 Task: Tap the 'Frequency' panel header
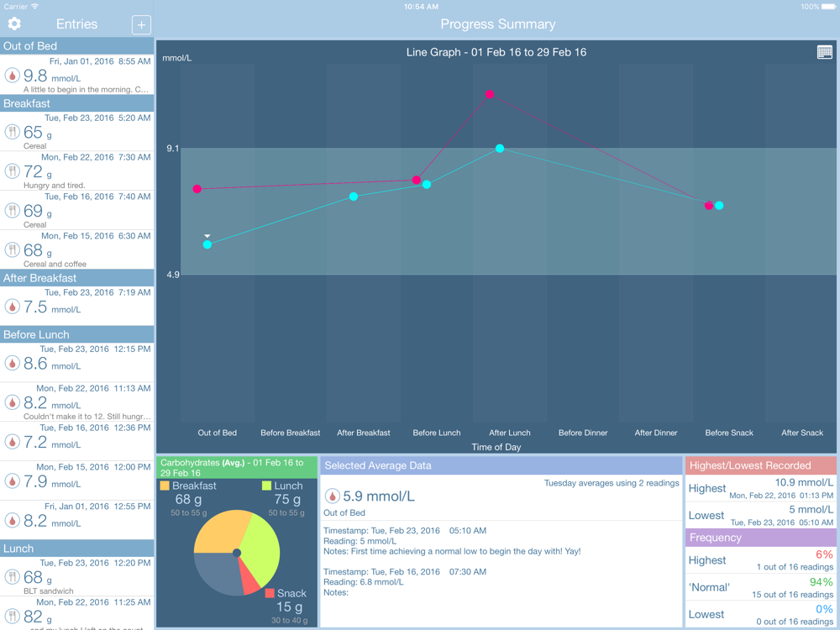(761, 538)
